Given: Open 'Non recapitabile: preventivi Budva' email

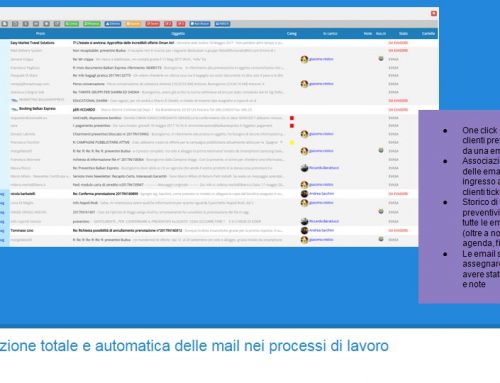Looking at the screenshot, I should [x=99, y=51].
